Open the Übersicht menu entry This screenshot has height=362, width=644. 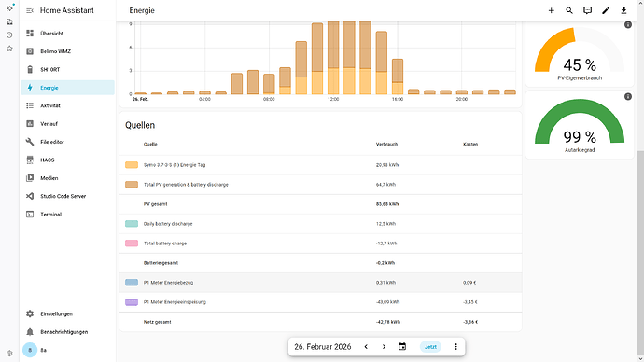point(68,34)
